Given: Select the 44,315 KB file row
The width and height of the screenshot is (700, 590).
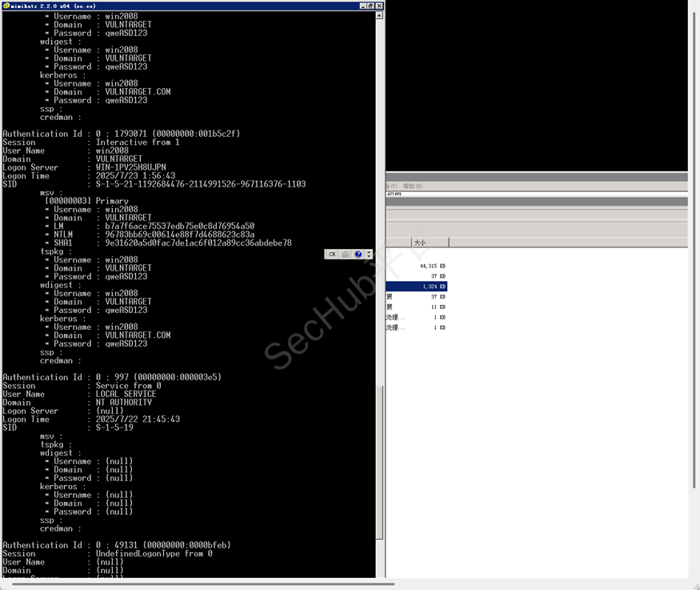Looking at the screenshot, I should click(417, 265).
